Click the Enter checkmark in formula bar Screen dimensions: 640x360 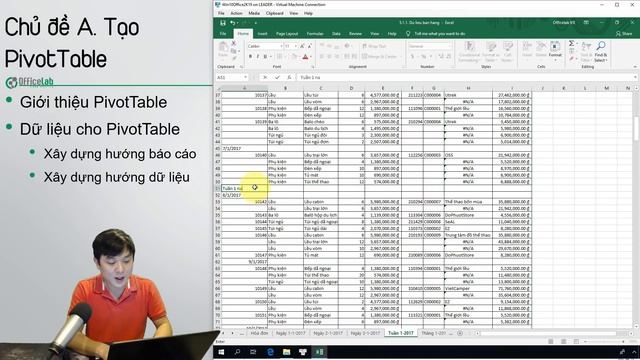click(278, 78)
